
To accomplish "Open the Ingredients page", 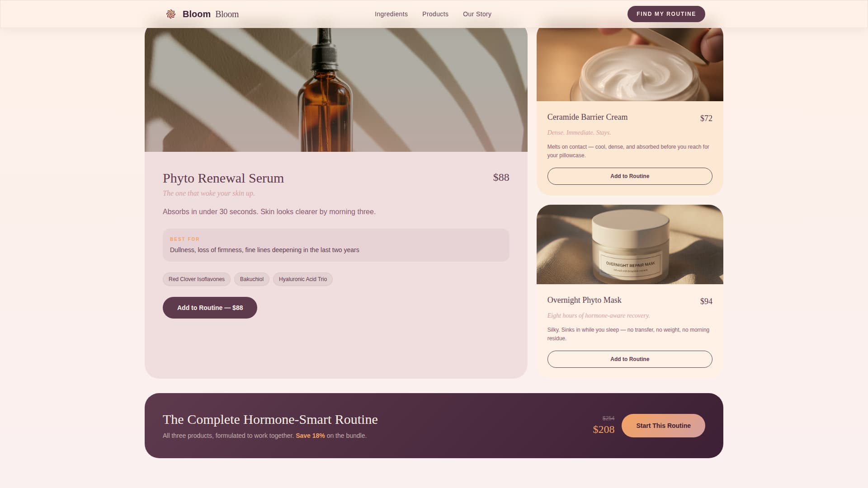I will 391,14.
